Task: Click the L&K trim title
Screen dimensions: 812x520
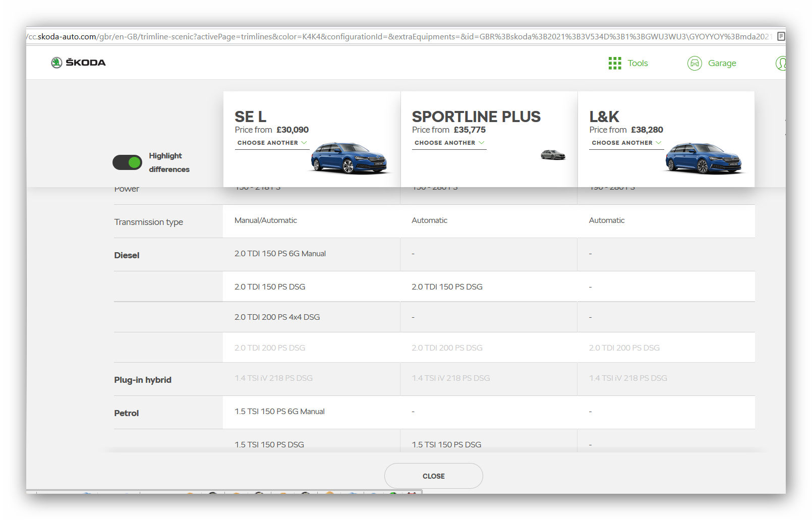Action: [604, 117]
